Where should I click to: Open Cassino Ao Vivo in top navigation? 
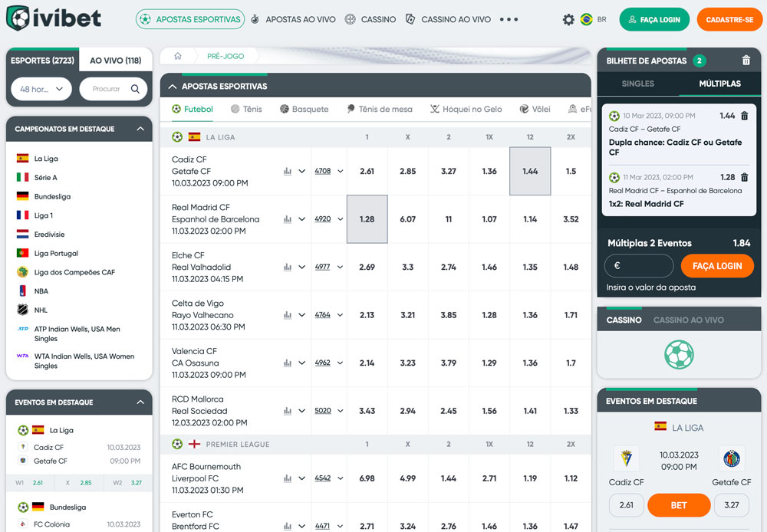[x=448, y=20]
